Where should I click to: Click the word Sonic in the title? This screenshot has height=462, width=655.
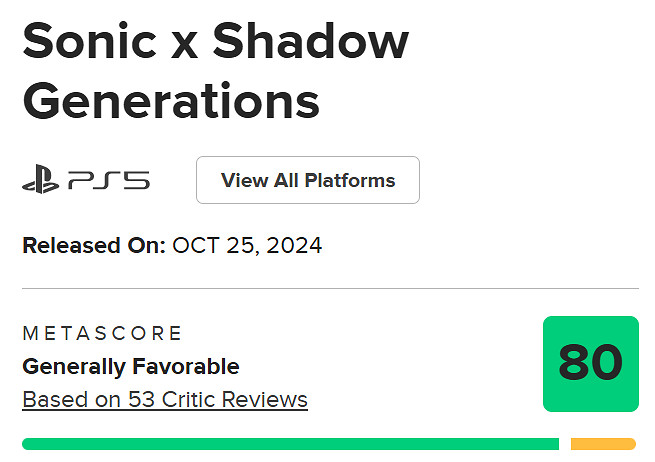pyautogui.click(x=90, y=42)
